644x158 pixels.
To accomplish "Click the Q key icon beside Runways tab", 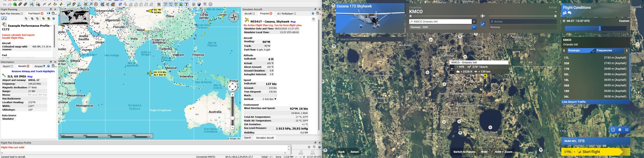I will click(564, 50).
